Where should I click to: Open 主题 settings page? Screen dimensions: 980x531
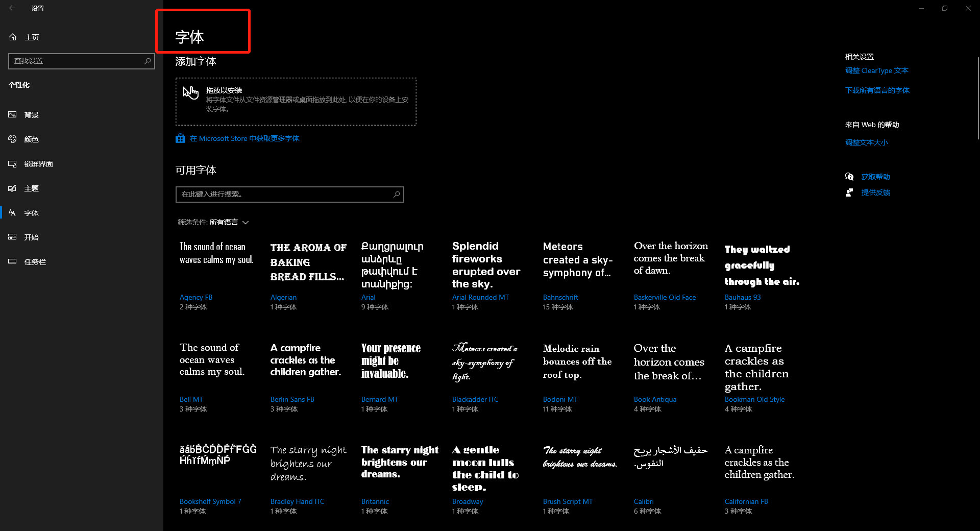[x=82, y=188]
